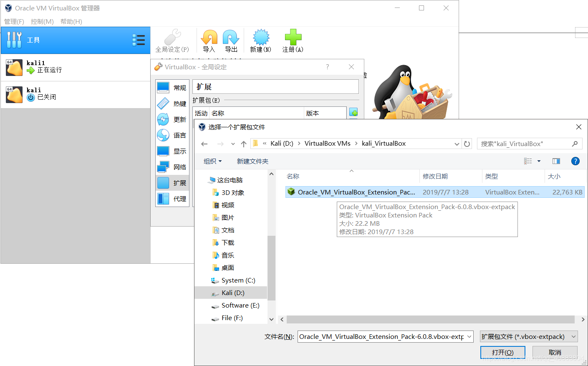Open the 管理(F) menu
The image size is (588, 366).
(14, 21)
